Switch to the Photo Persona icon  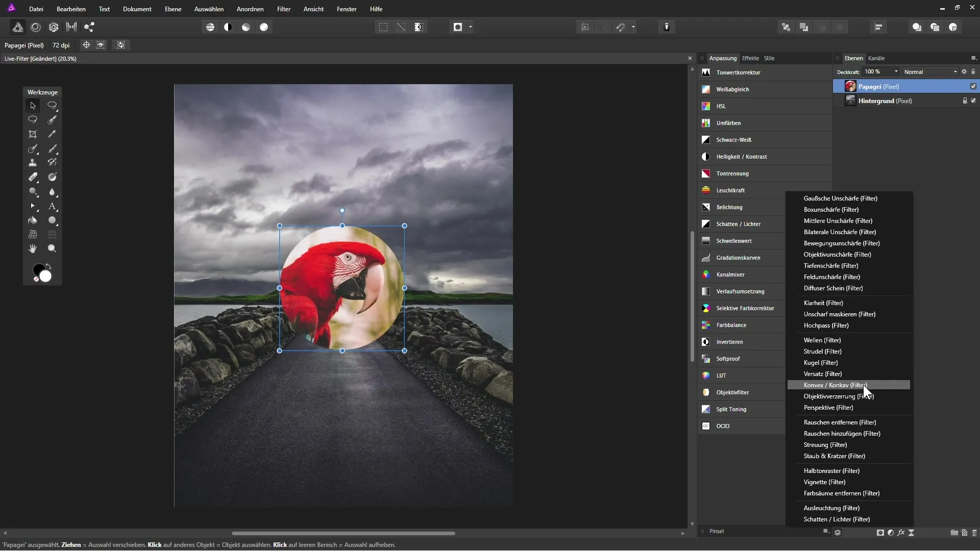(17, 27)
